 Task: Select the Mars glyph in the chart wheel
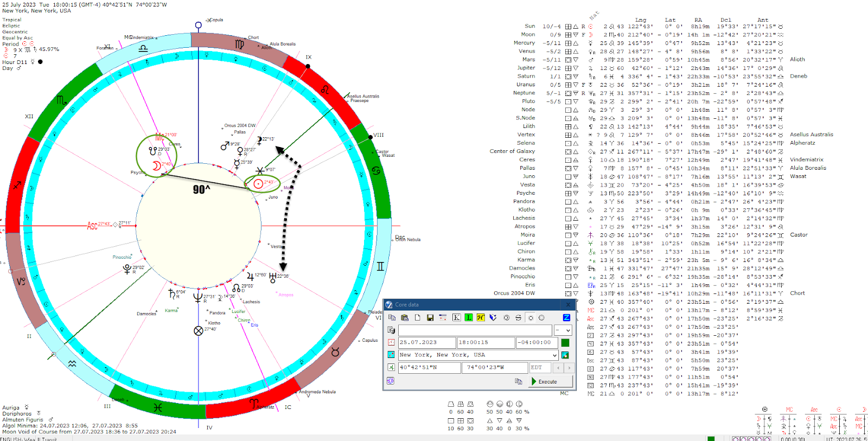pyautogui.click(x=225, y=146)
